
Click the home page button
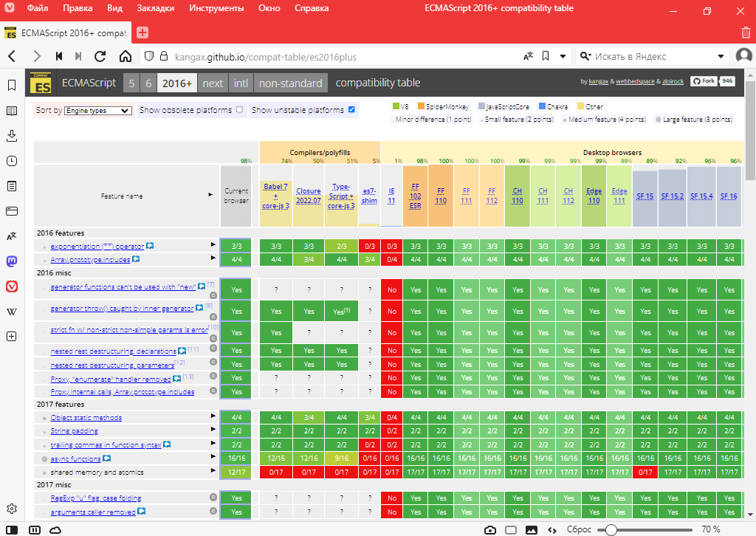coord(126,57)
